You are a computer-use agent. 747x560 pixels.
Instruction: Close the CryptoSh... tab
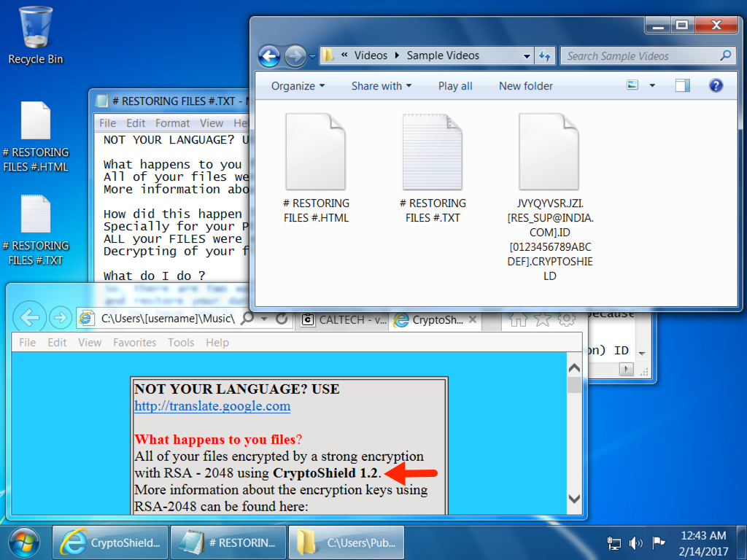tap(473, 319)
